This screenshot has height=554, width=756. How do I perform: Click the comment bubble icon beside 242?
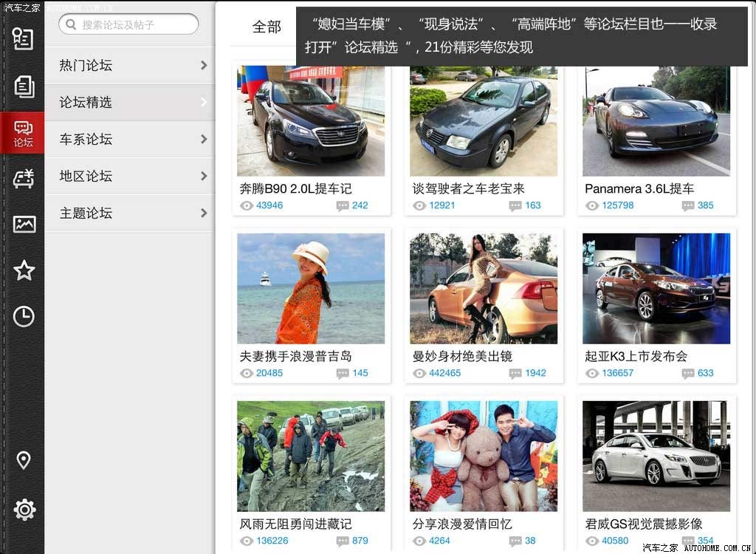(x=343, y=206)
